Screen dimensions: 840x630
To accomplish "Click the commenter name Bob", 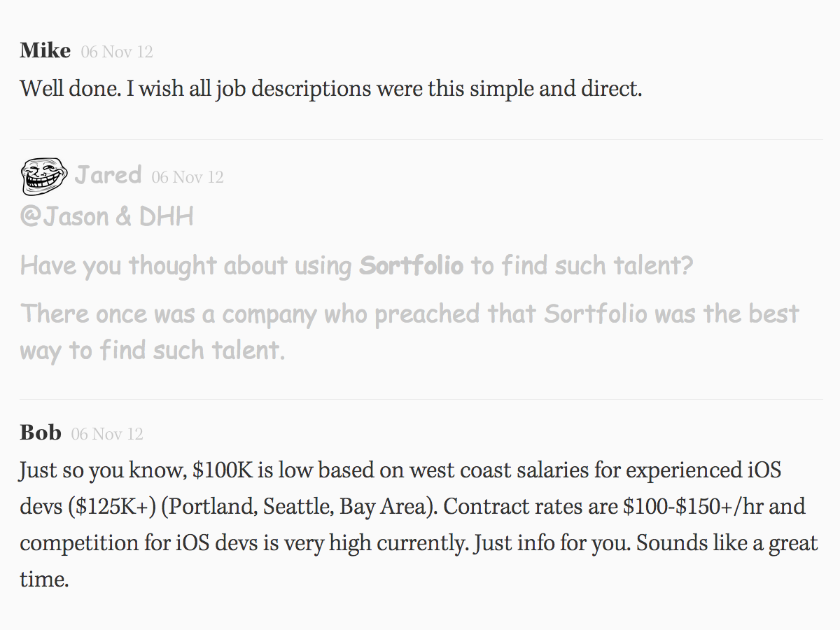I will (x=41, y=433).
